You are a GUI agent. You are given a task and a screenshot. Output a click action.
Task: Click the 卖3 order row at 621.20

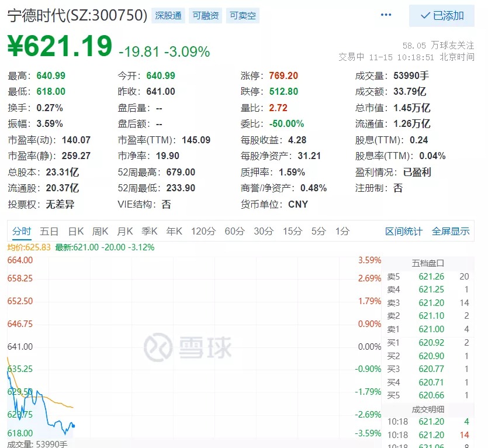(428, 303)
